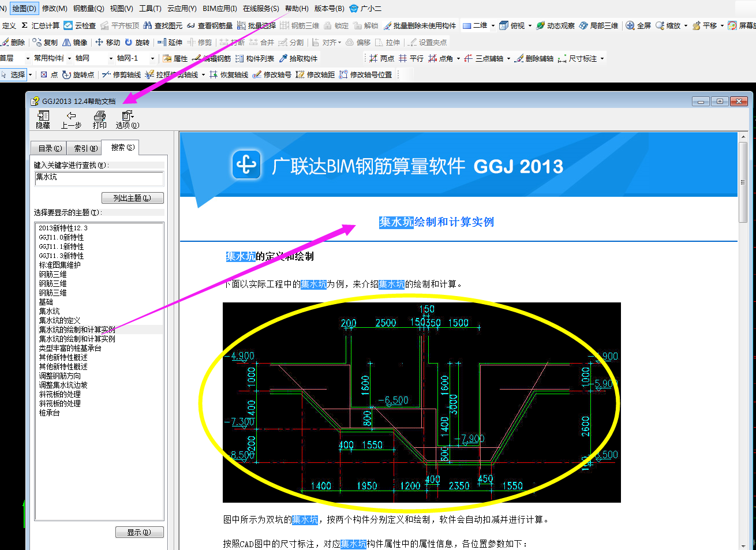Click 删除辅轴 delete auxiliary axis
This screenshot has width=756, height=550.
534,58
